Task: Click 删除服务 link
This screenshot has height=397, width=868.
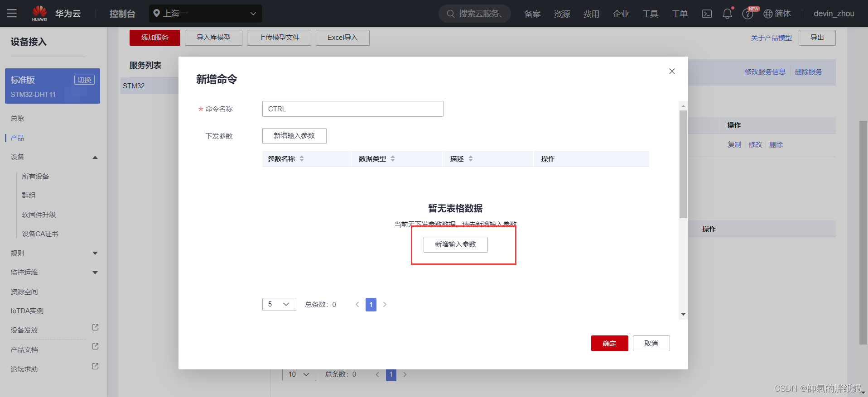Action: [809, 72]
